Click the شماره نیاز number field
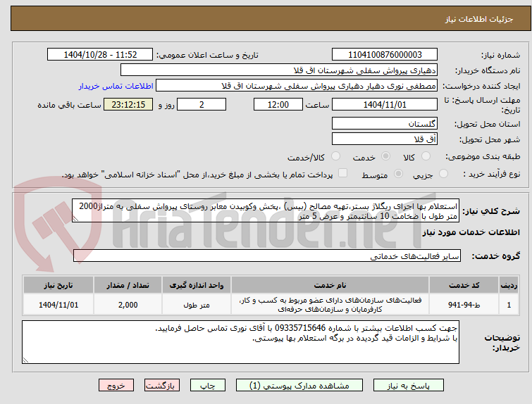Image resolution: width=532 pixels, height=404 pixels. [x=385, y=55]
